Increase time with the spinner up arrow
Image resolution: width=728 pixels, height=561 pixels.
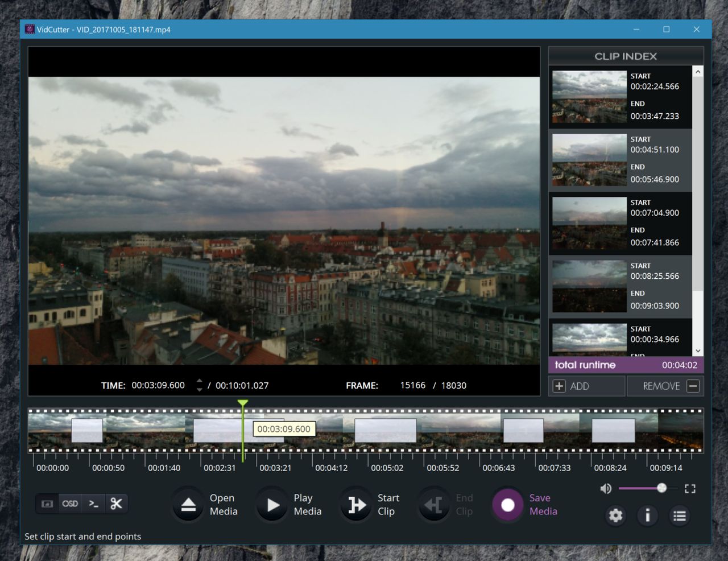point(199,381)
